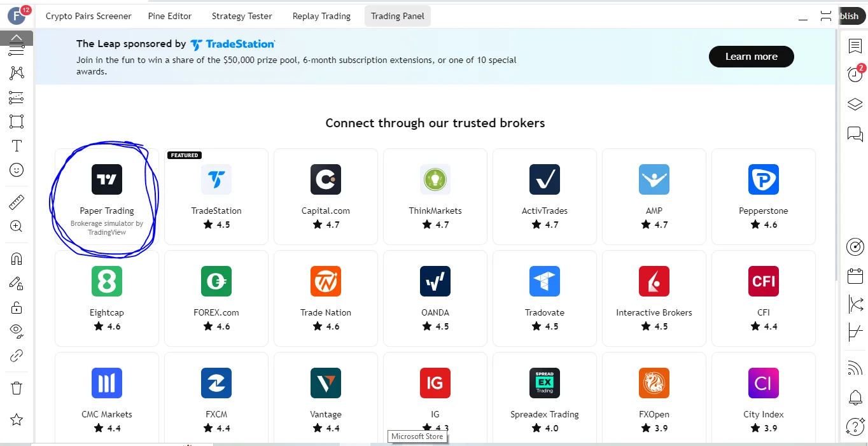Click the trash remove drawings icon
The width and height of the screenshot is (868, 446).
pos(17,387)
